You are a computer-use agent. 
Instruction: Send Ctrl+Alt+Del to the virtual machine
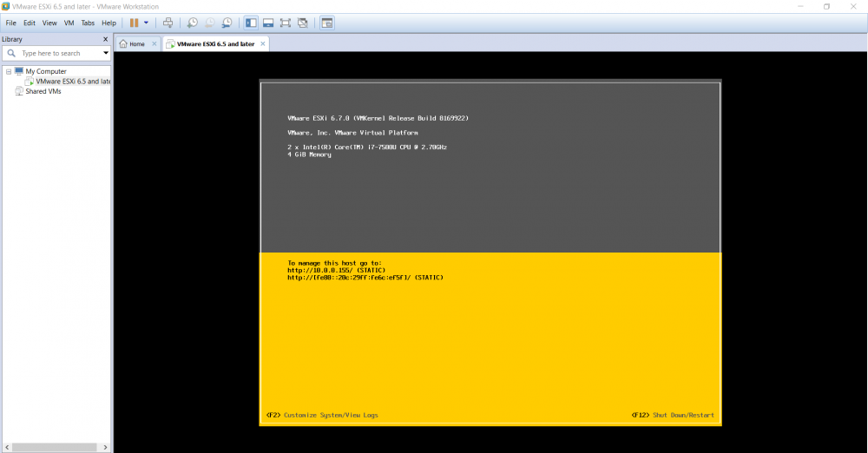[x=168, y=23]
